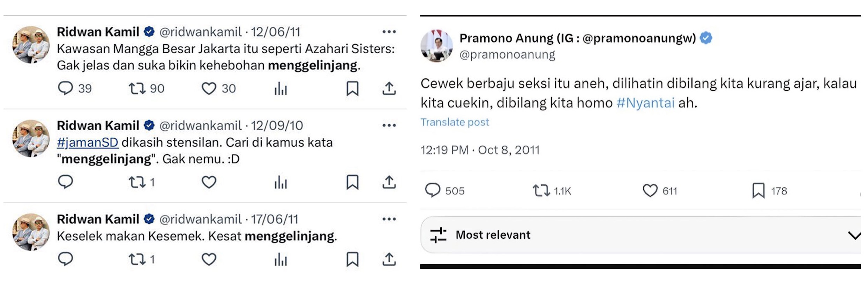Bookmark the Keselek makan Kesemek tweet
The image size is (868, 292).
(352, 259)
